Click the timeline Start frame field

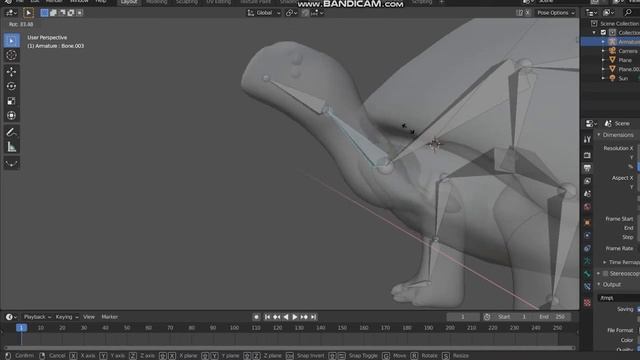point(513,317)
